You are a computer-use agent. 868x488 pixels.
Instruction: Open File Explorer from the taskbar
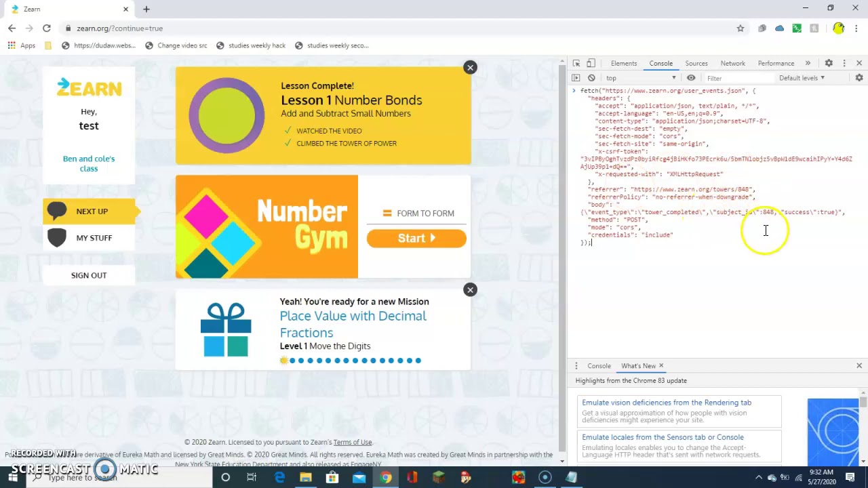coord(306,477)
